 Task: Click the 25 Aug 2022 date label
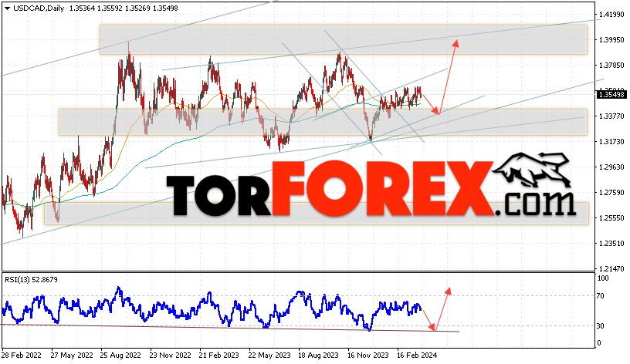120,356
